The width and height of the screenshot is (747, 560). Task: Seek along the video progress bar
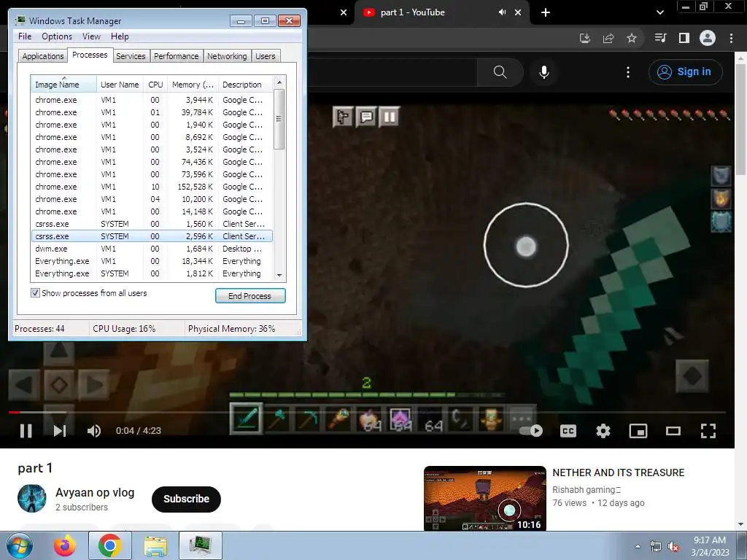click(367, 412)
